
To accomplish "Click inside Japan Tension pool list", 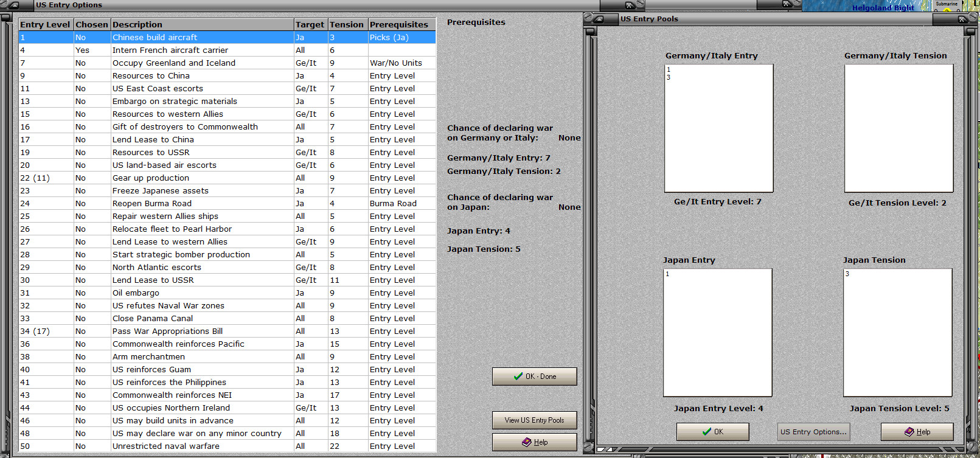I will coord(898,333).
